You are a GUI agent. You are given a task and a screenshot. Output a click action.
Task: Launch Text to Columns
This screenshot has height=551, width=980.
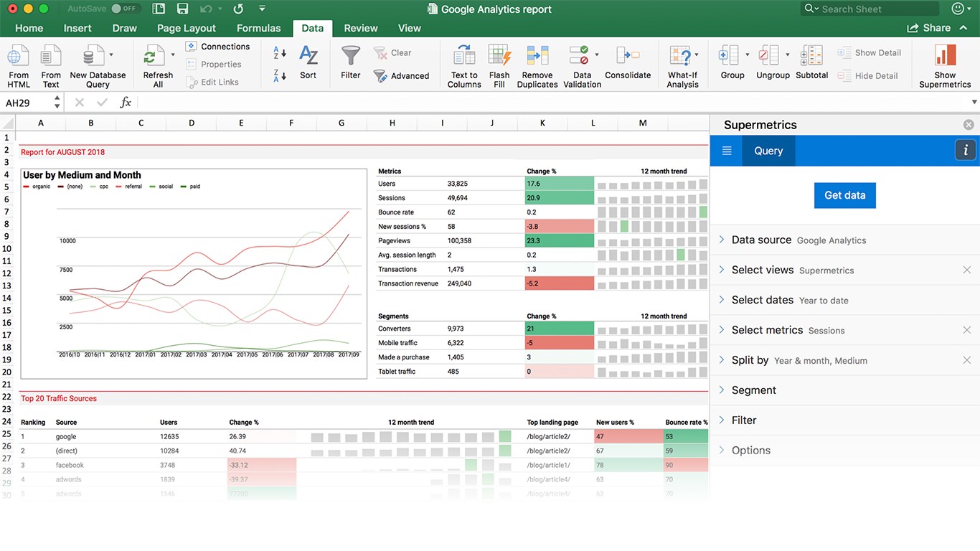pos(464,65)
